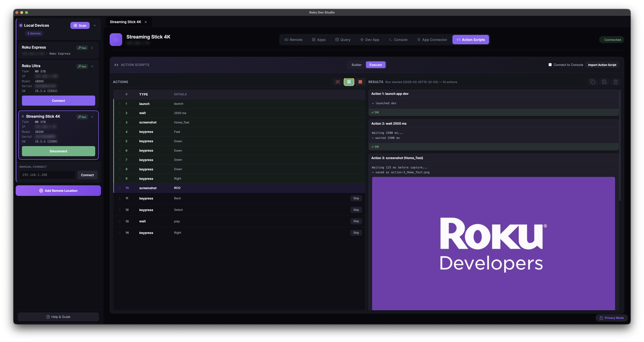Delete the run results with trash icon
The width and height of the screenshot is (644, 342).
[616, 82]
